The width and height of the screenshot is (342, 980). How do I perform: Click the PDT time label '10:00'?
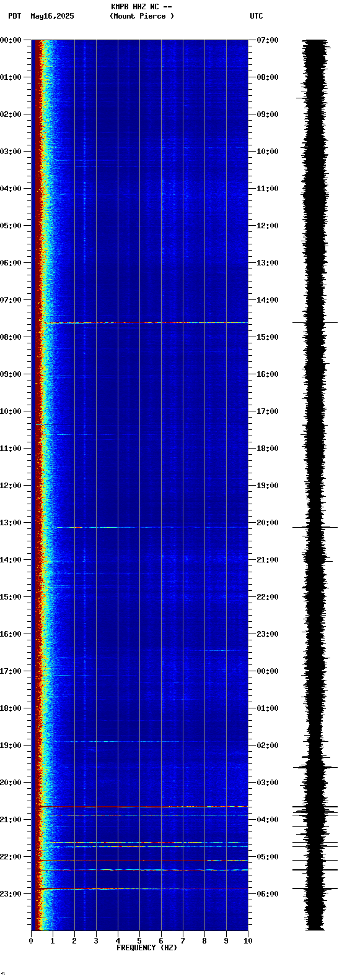(x=11, y=411)
